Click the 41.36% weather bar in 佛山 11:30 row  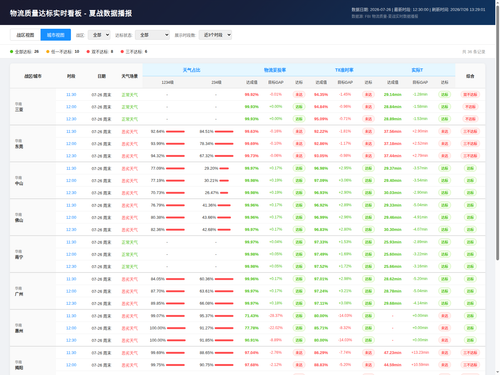point(224,205)
